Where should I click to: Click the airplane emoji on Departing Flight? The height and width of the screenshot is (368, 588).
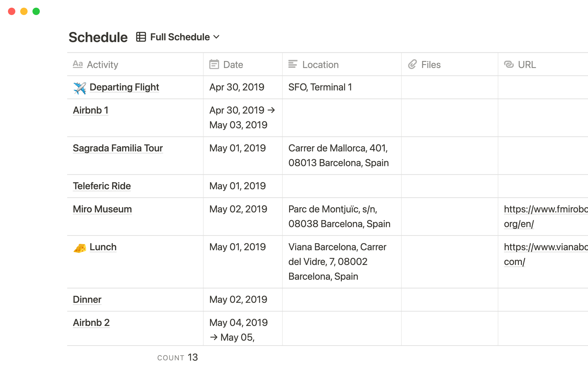(80, 88)
